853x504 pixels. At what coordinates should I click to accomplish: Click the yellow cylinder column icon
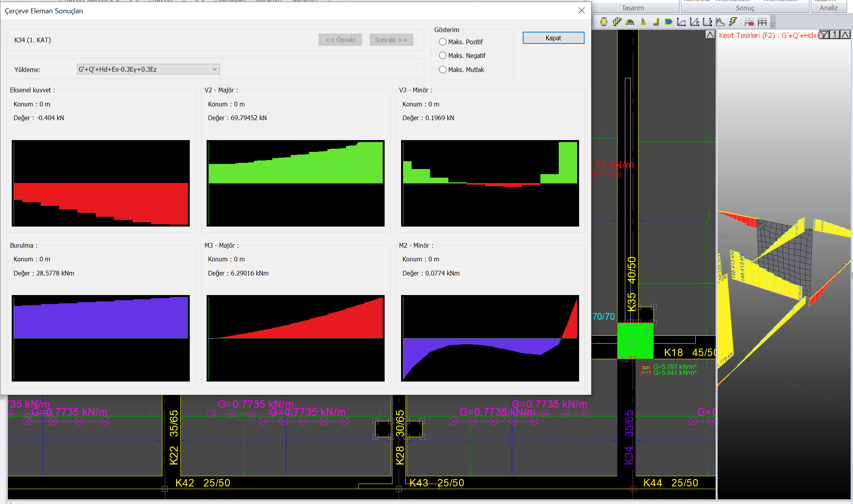pos(604,22)
